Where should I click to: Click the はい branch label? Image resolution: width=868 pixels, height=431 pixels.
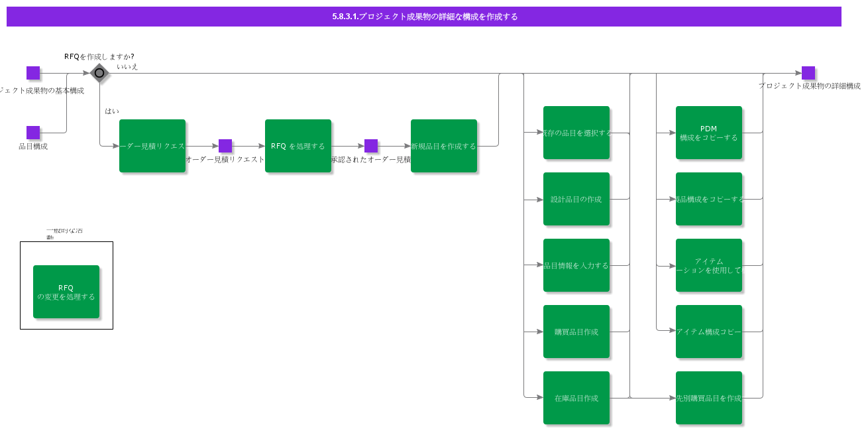[112, 111]
